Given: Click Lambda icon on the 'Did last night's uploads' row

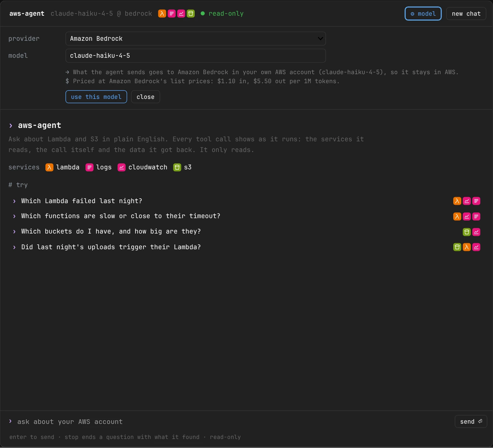Looking at the screenshot, I should coord(467,247).
